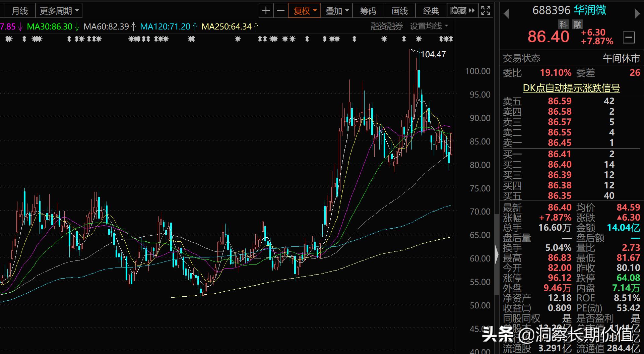Click the fullscreen expand icon
The height and width of the screenshot is (354, 644).
click(x=486, y=10)
